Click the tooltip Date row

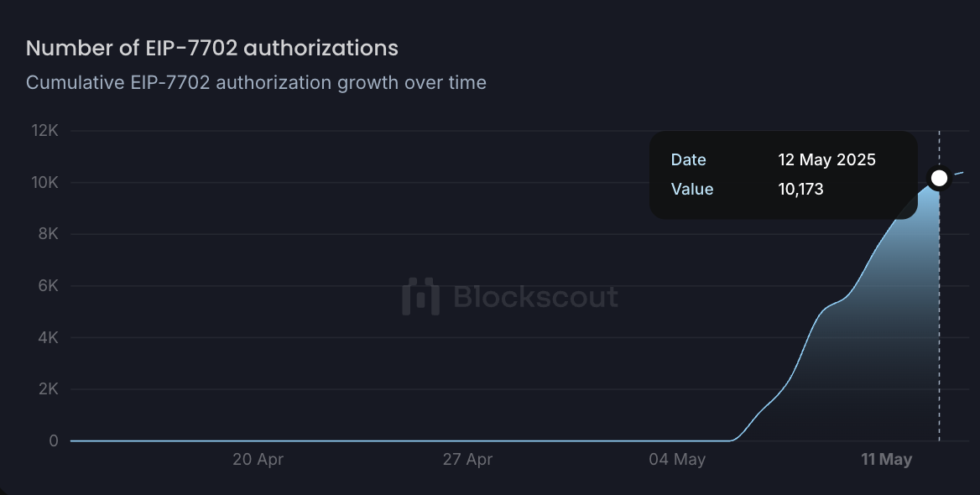click(755, 159)
